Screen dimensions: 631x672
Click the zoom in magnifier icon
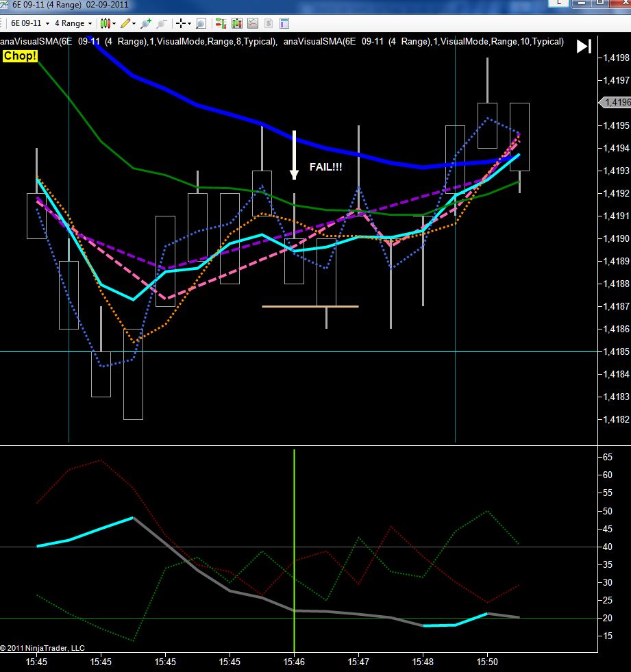tap(146, 23)
